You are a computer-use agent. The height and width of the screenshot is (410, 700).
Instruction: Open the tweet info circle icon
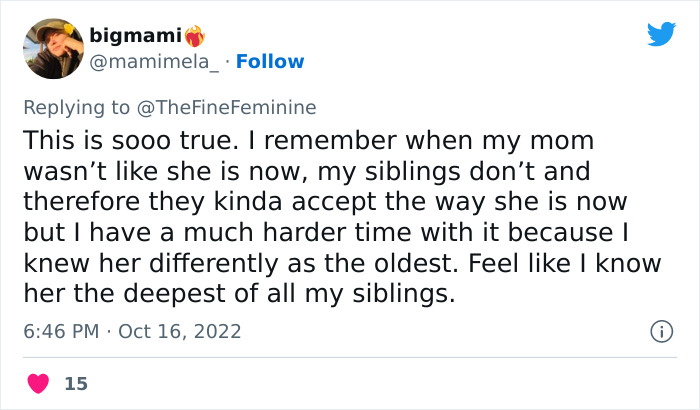coord(660,330)
